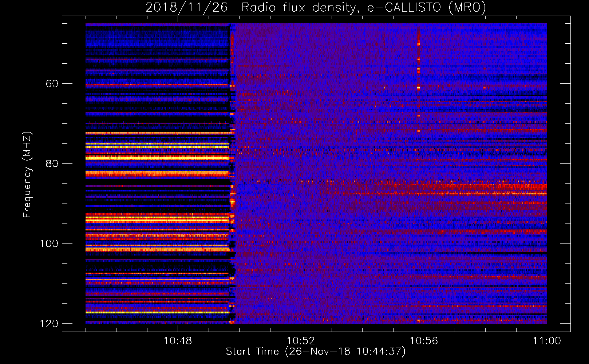
Task: Click the bright white burst spot near 10:56 at 61 MHz
Action: click(419, 87)
